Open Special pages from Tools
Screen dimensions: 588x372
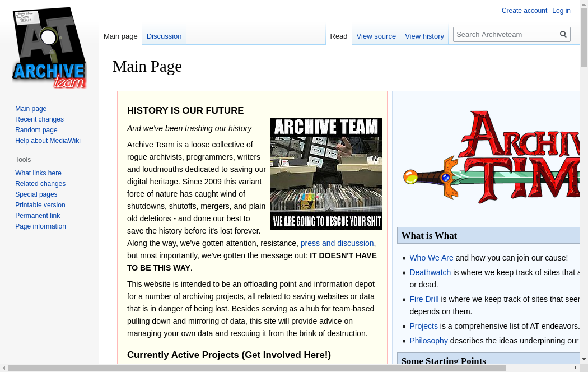[x=36, y=194]
